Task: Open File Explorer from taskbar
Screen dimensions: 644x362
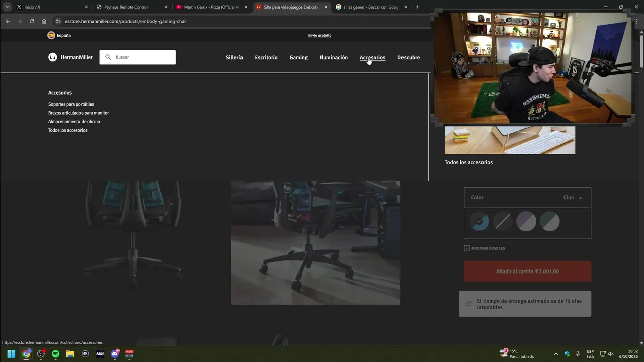Action: point(70,354)
